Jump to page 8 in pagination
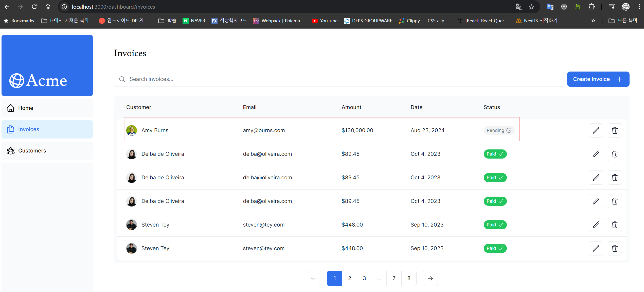644x292 pixels. [x=409, y=278]
